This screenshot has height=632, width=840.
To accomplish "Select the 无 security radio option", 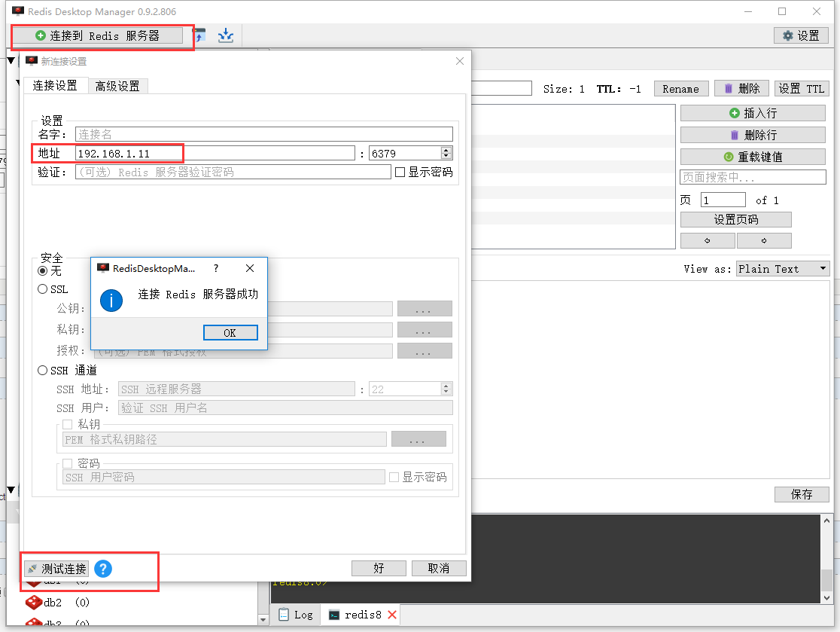I will (43, 270).
